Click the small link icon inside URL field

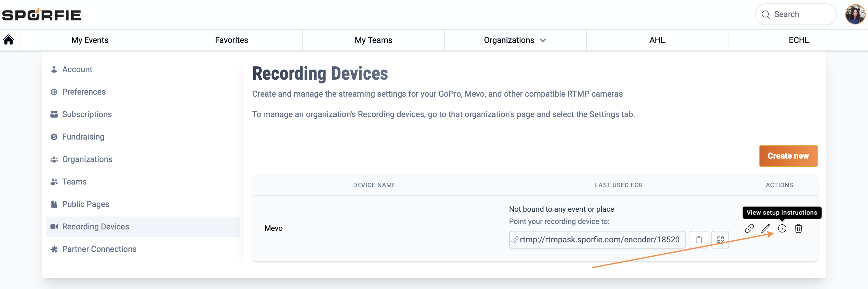coord(515,240)
